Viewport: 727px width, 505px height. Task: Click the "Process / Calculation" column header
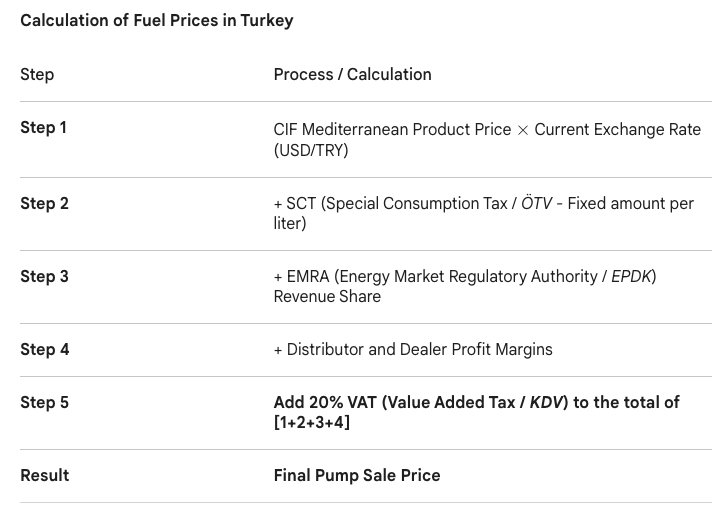(352, 75)
